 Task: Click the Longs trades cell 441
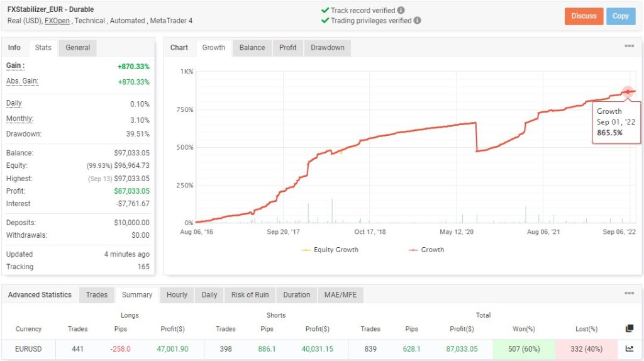pos(77,349)
